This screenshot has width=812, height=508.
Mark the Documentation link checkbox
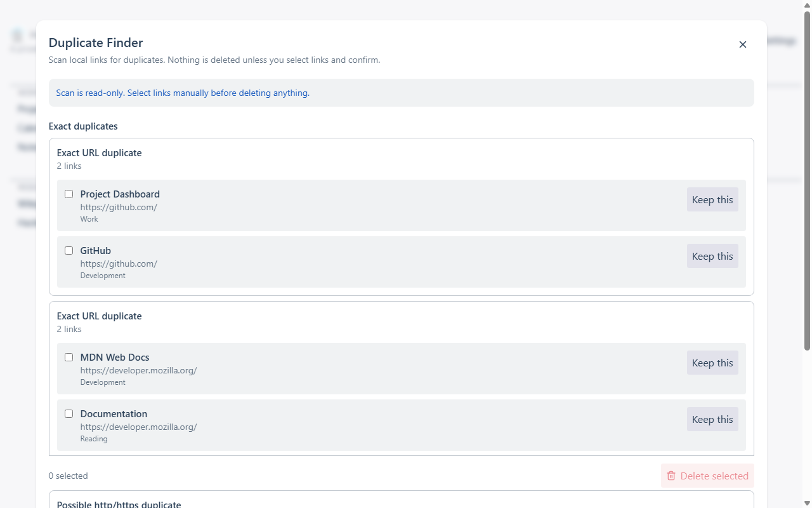[69, 414]
